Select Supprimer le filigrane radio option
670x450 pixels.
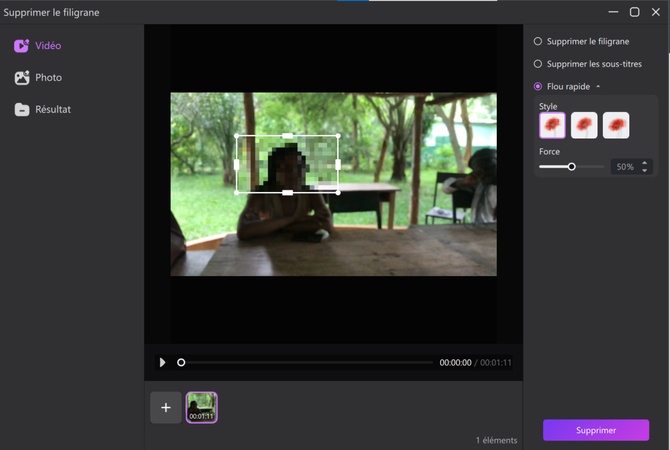pyautogui.click(x=538, y=42)
